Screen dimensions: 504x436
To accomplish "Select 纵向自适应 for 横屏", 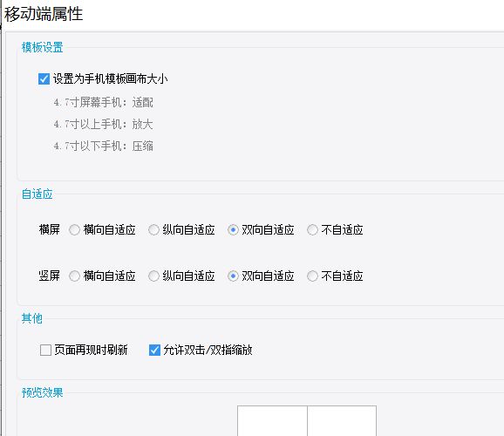I will pos(153,230).
